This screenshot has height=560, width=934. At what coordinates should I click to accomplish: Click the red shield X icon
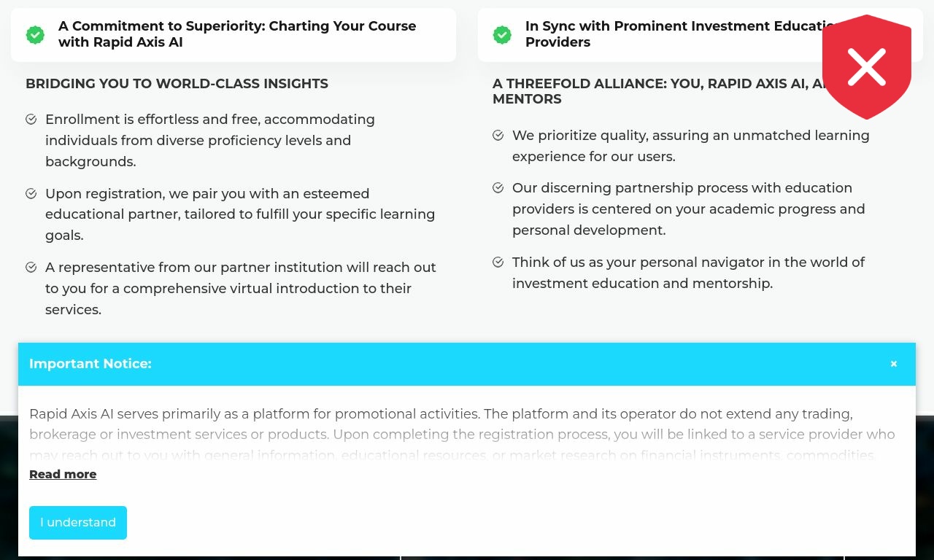click(867, 67)
